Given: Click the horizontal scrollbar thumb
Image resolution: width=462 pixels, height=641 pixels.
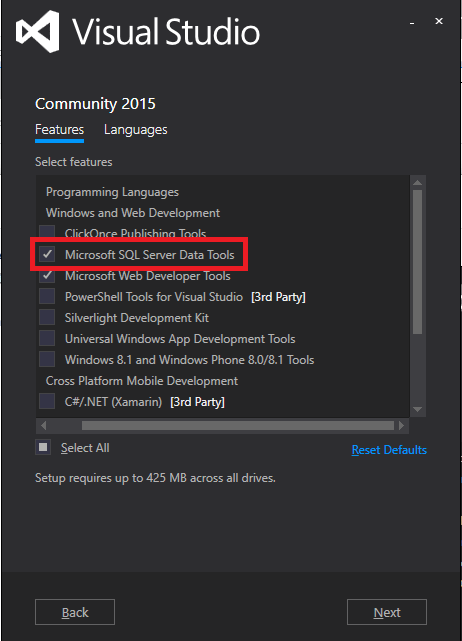Looking at the screenshot, I should 238,426.
